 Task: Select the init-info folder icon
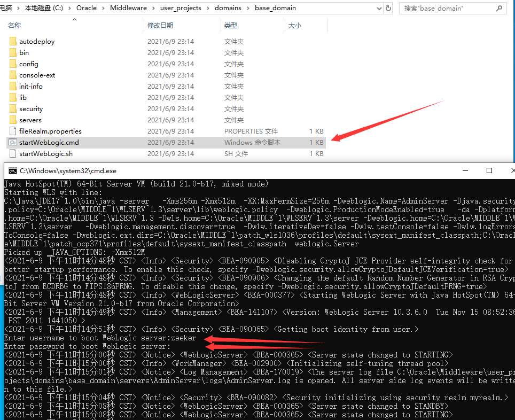pos(13,86)
